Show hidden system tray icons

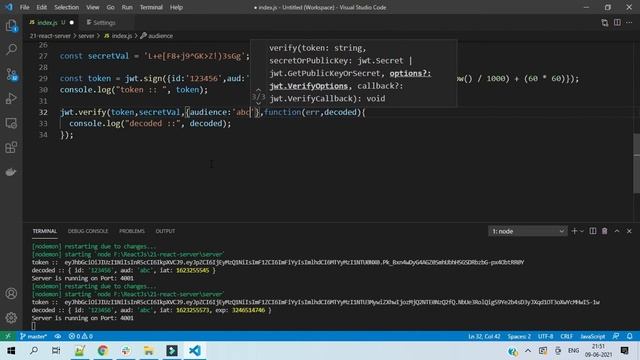[527, 351]
